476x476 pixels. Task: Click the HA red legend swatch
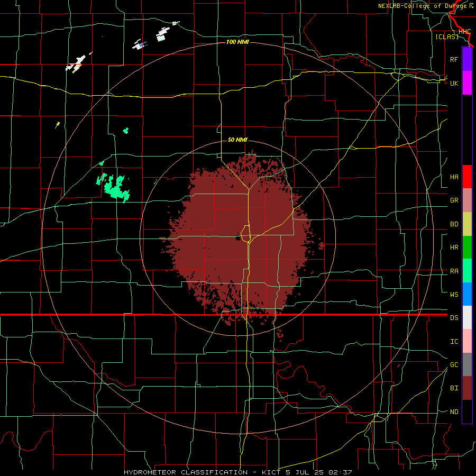coord(467,177)
